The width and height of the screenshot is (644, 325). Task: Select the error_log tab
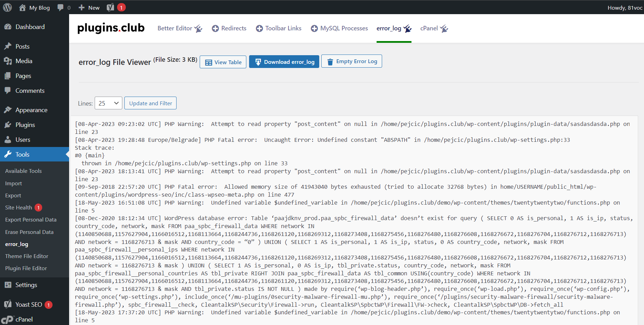[x=394, y=28]
